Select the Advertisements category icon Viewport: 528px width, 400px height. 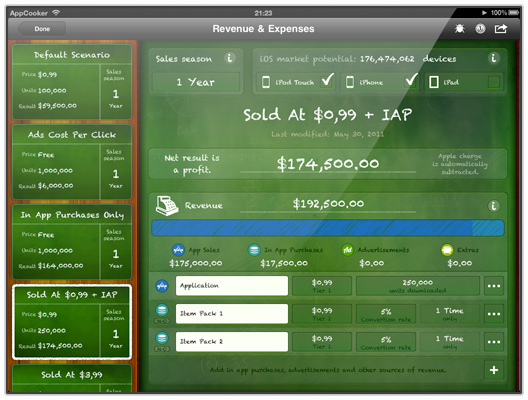(347, 250)
